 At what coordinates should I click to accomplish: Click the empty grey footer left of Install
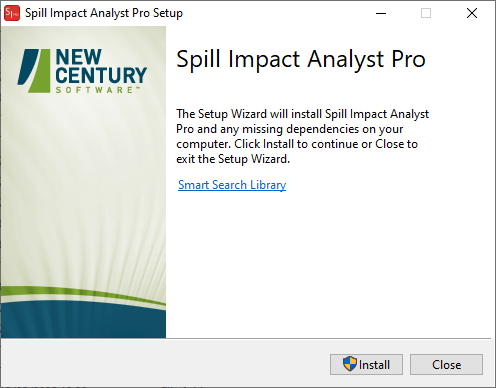(x=165, y=364)
